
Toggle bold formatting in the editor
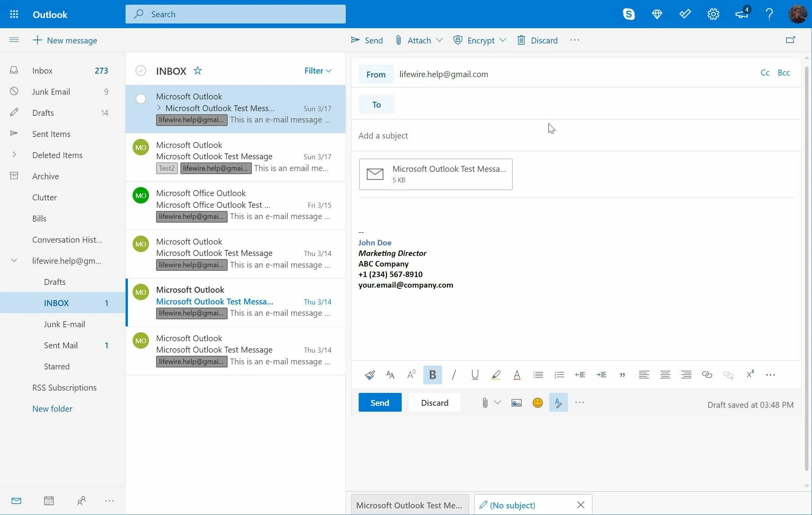pyautogui.click(x=432, y=375)
